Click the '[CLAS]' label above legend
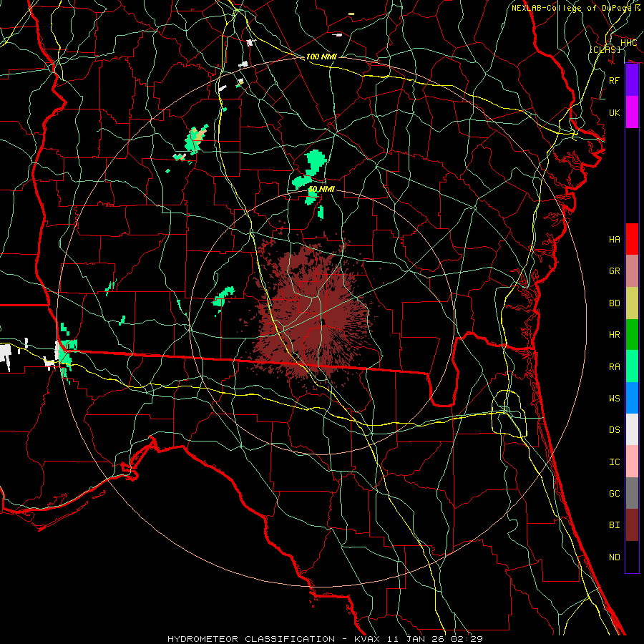Image resolution: width=644 pixels, height=644 pixels. click(x=605, y=49)
